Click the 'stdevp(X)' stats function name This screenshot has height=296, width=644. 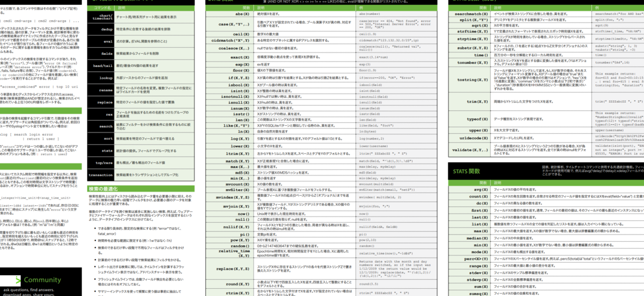[x=478, y=279]
